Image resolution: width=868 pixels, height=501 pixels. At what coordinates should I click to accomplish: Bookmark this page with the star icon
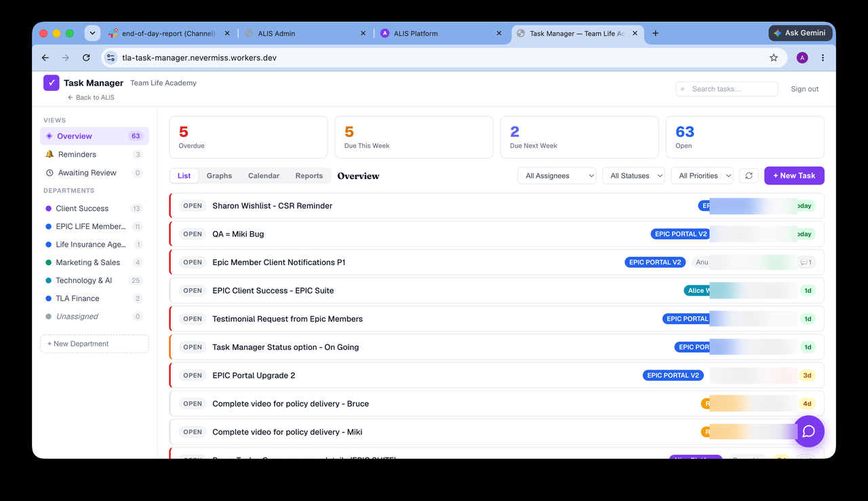click(x=774, y=58)
